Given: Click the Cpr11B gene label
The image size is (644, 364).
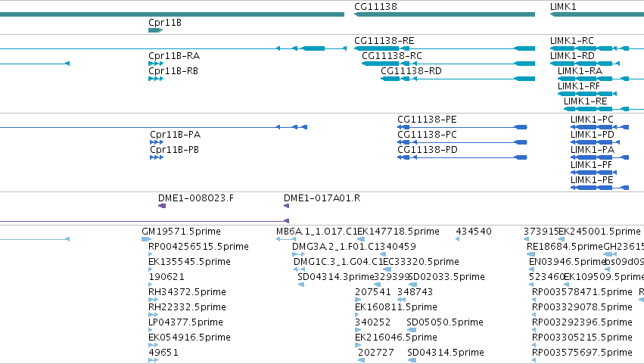Looking at the screenshot, I should (165, 23).
